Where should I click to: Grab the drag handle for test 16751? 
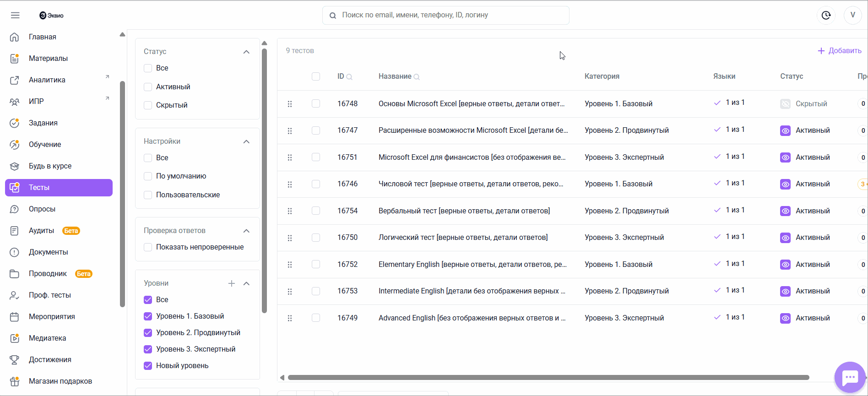click(x=290, y=157)
